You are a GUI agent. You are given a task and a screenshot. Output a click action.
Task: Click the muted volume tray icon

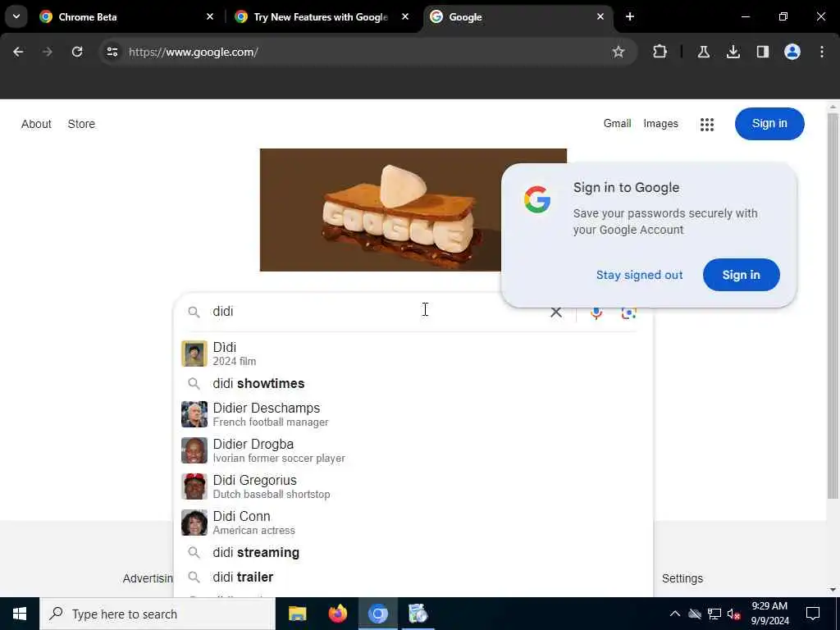(x=734, y=614)
